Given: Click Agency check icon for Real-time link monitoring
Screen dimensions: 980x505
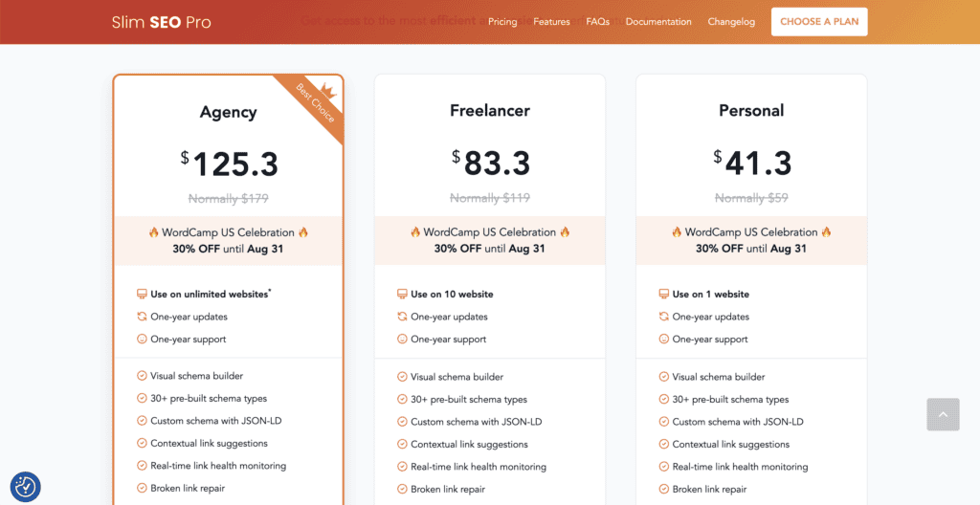Looking at the screenshot, I should click(142, 466).
